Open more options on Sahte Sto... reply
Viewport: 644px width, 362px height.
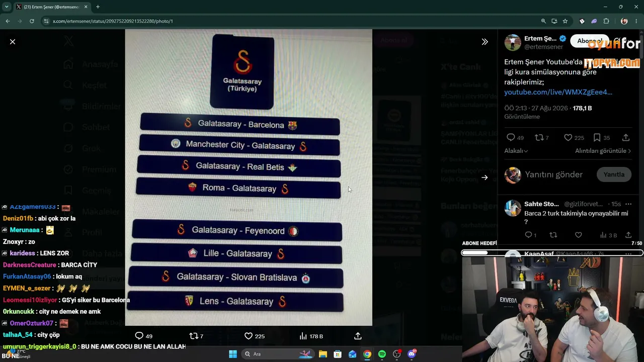628,204
